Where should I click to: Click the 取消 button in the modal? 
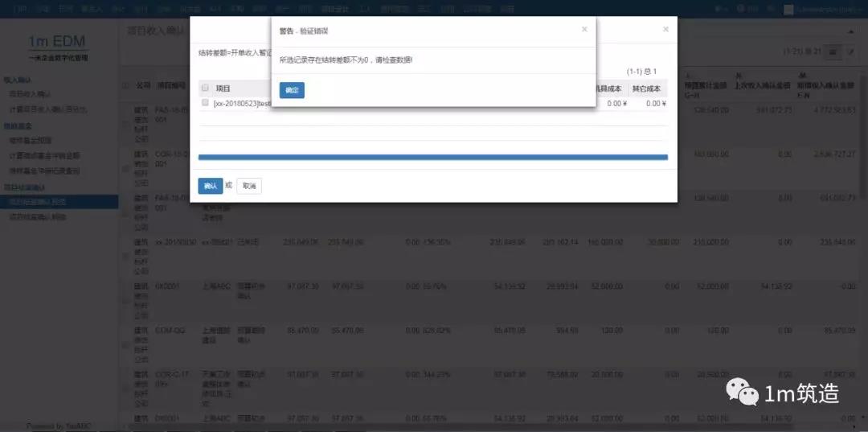249,186
